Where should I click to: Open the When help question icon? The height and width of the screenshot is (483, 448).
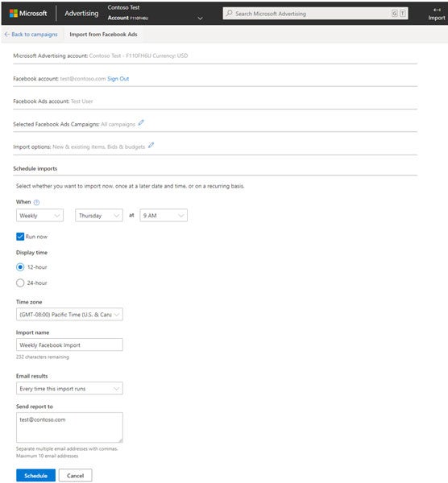36,202
